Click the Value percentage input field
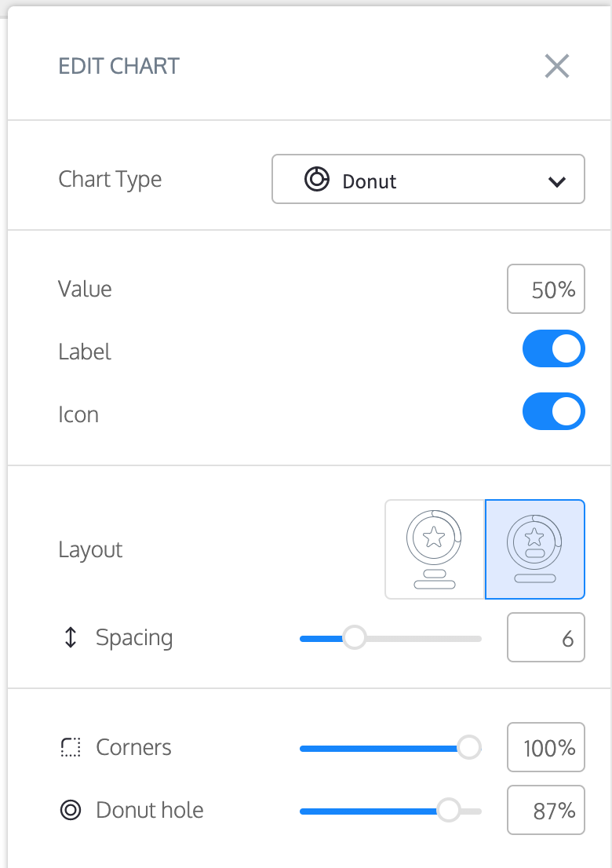Image resolution: width=612 pixels, height=868 pixels. pos(545,289)
